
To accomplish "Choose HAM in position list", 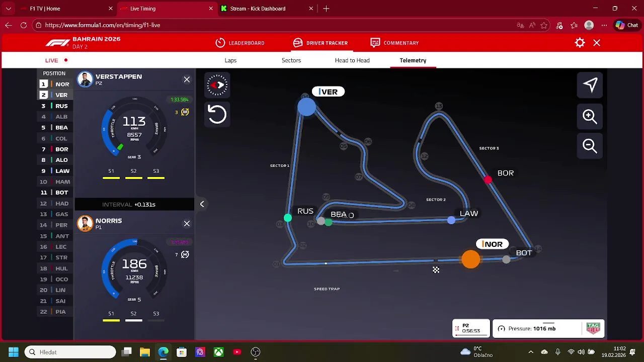I will click(56, 182).
